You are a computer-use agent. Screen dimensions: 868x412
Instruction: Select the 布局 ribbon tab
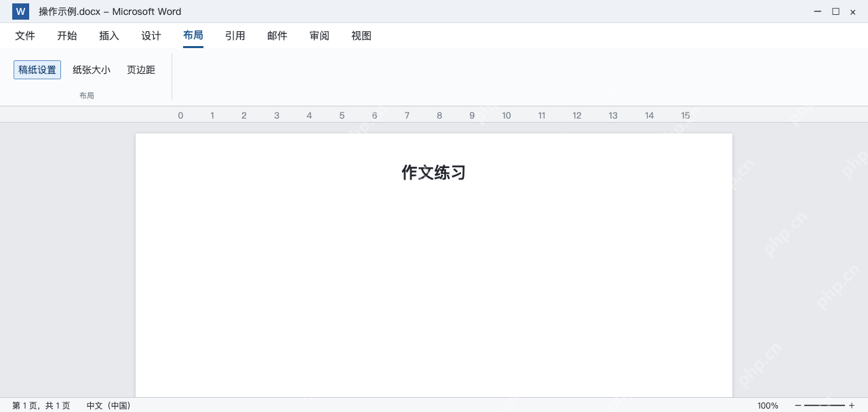click(193, 36)
